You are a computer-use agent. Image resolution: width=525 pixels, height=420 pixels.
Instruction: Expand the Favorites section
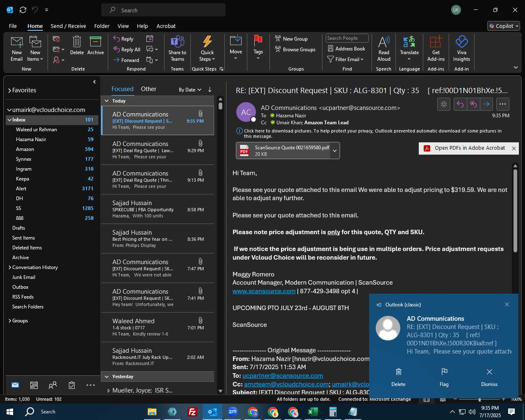[9, 90]
